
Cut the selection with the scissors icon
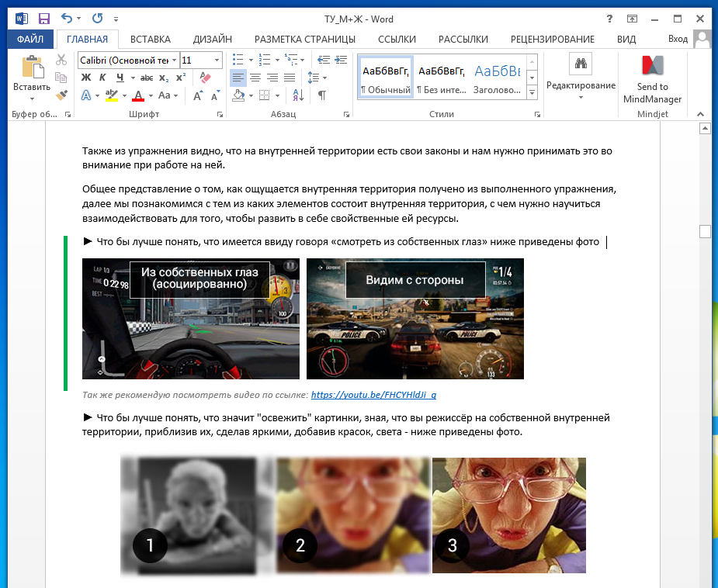tap(61, 60)
